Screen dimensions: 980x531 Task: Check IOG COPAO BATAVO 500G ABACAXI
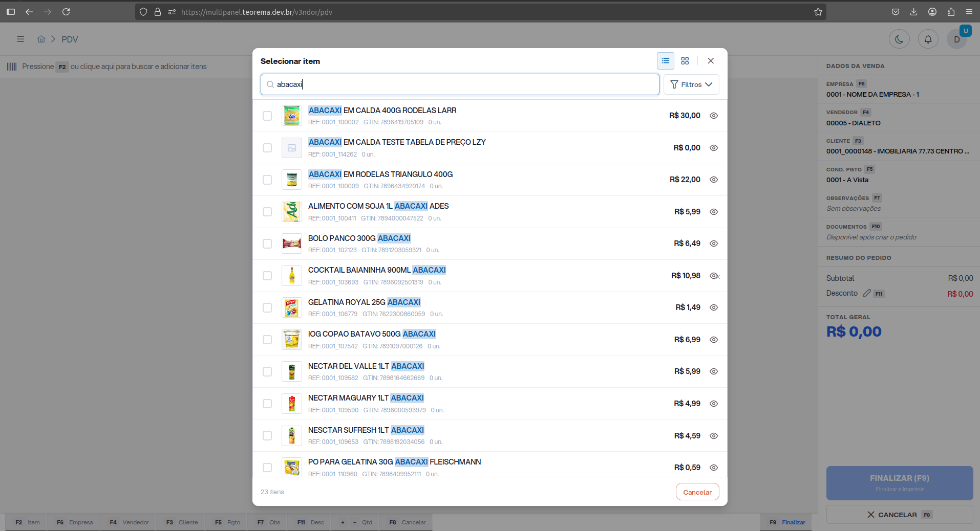[267, 340]
